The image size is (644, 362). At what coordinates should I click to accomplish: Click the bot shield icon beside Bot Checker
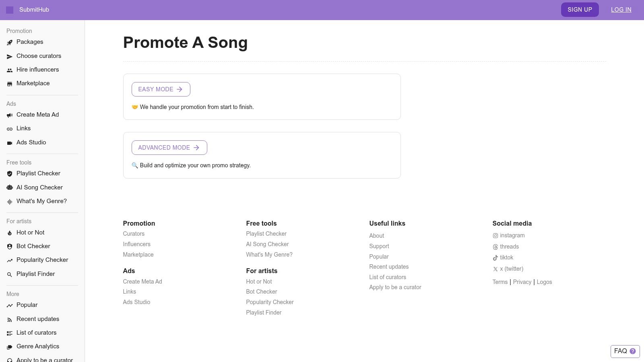(10, 247)
